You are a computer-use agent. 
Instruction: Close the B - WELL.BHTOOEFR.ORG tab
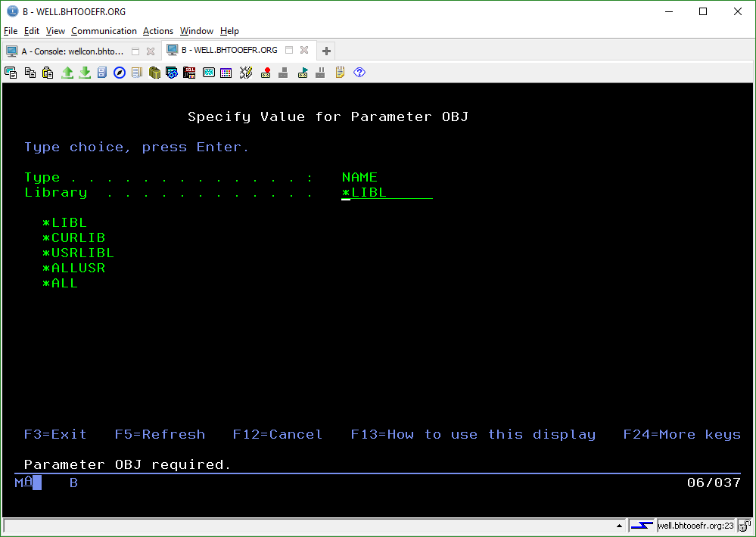pyautogui.click(x=304, y=51)
